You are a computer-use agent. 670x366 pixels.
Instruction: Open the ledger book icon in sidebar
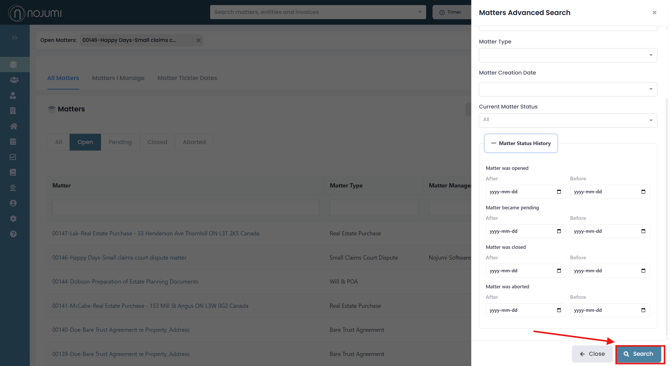pyautogui.click(x=13, y=172)
